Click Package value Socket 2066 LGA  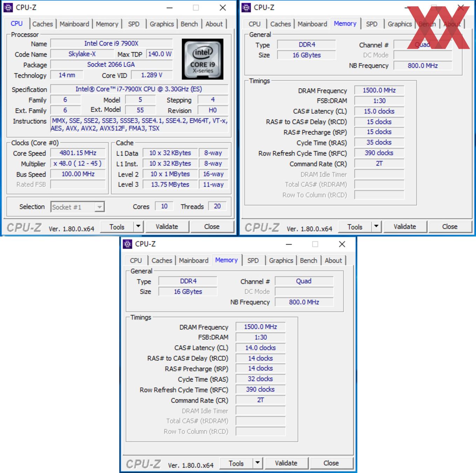[111, 64]
